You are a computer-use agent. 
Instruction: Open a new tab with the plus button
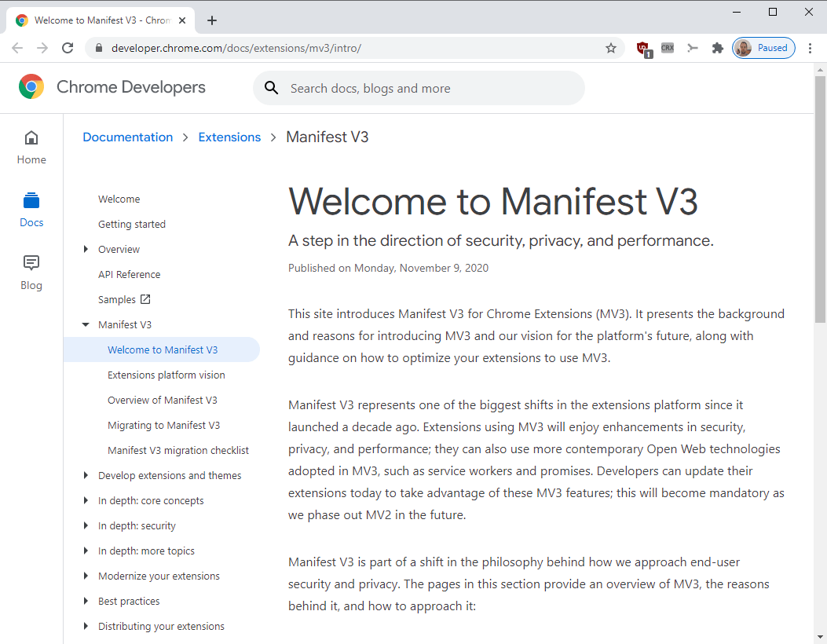(212, 20)
